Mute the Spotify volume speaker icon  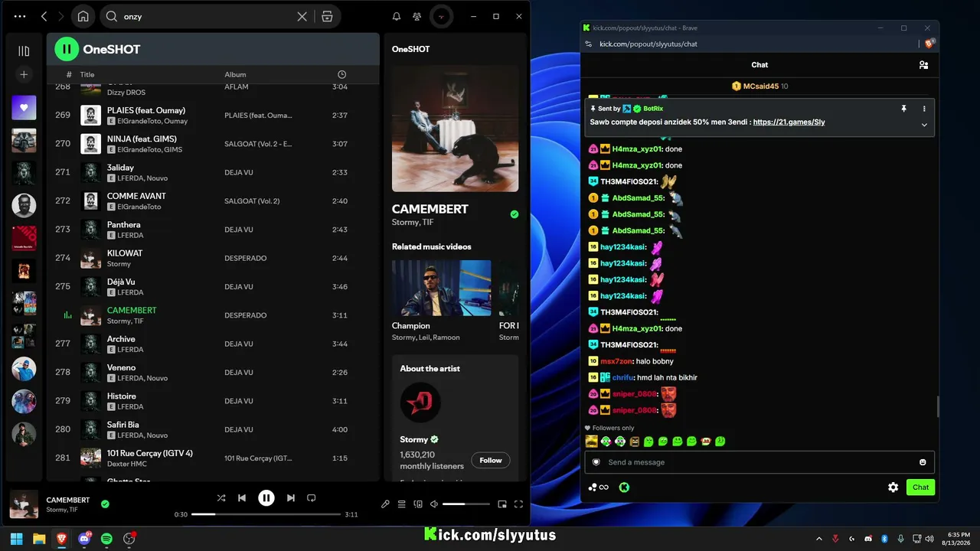(x=434, y=504)
